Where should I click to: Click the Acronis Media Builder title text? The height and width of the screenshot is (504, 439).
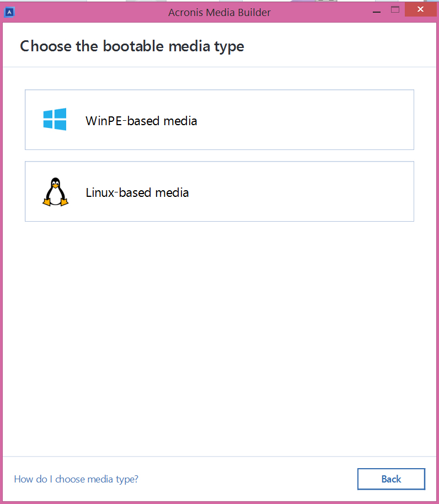[x=219, y=12]
